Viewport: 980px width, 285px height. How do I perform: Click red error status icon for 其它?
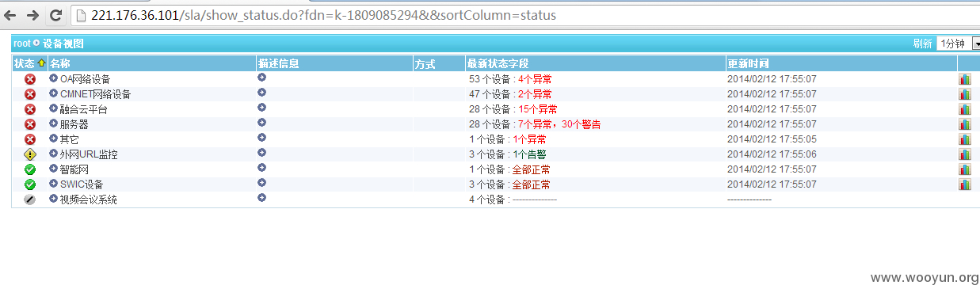pos(30,139)
